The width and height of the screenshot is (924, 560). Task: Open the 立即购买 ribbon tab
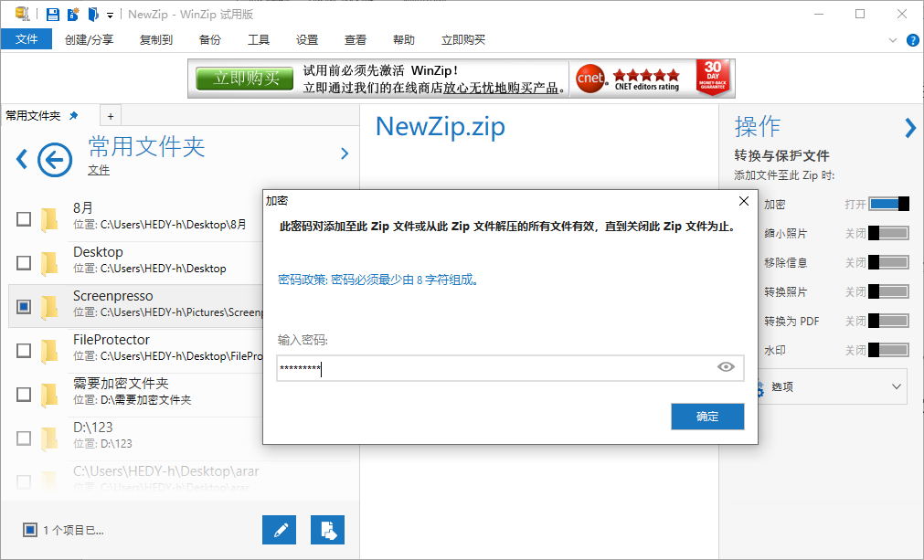pyautogui.click(x=463, y=39)
